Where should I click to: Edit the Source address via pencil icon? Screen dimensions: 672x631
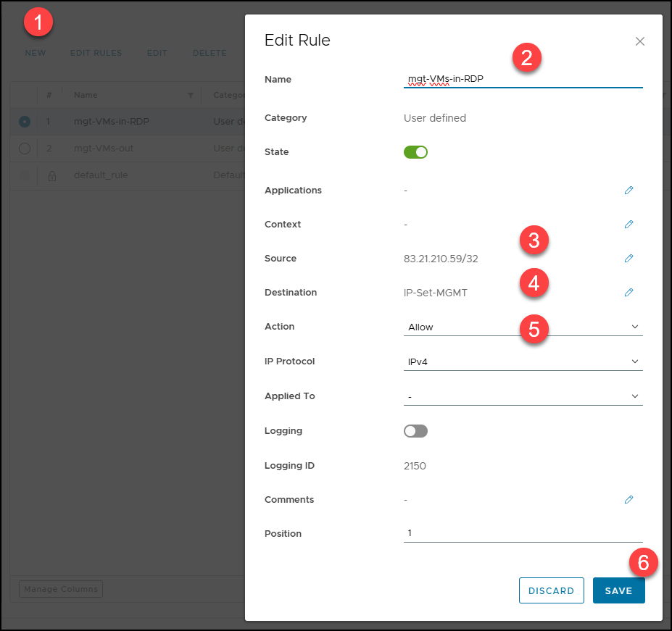click(629, 259)
